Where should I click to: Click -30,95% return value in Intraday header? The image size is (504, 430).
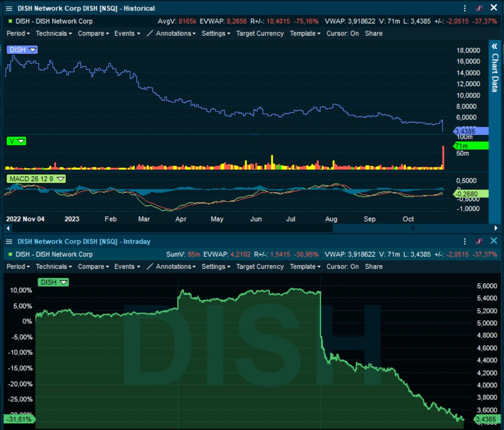tap(306, 254)
